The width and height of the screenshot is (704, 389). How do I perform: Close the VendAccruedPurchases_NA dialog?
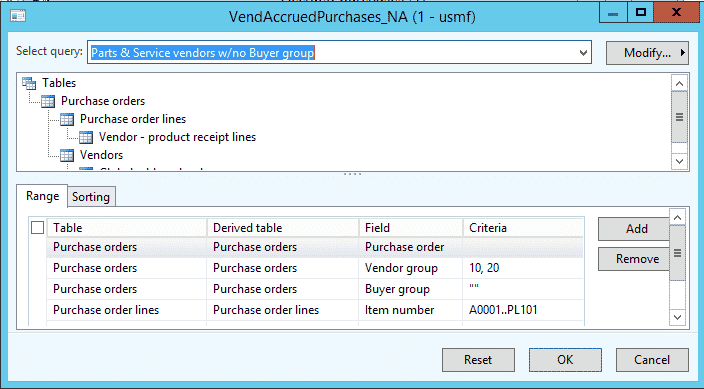pyautogui.click(x=676, y=12)
